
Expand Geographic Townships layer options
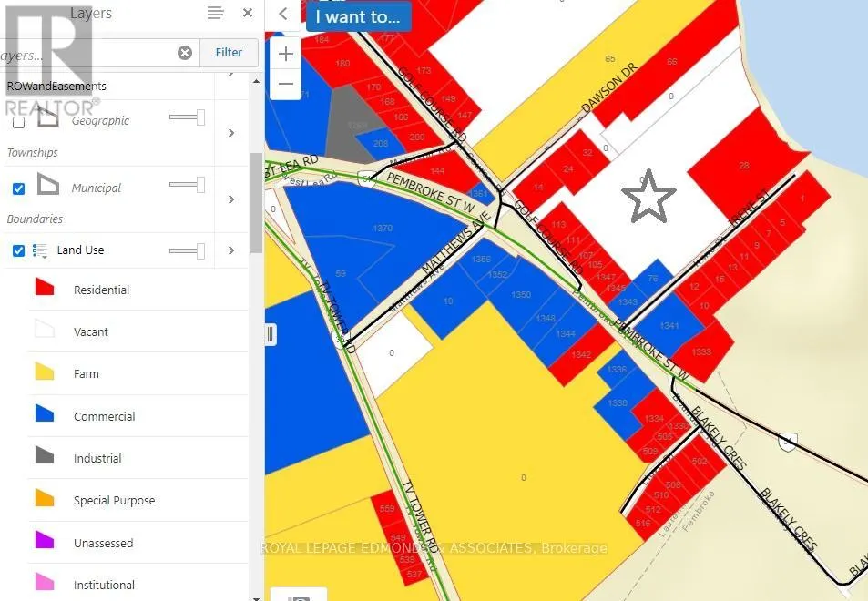pos(231,133)
